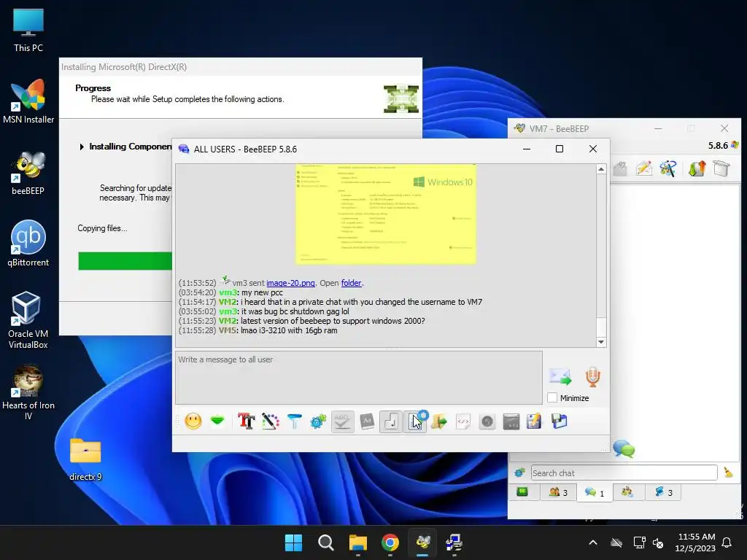
Task: Switch to the groups tab
Action: 627,492
